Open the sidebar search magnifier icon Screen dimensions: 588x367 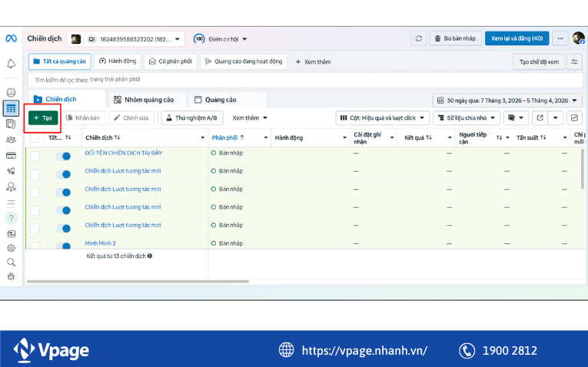(11, 262)
